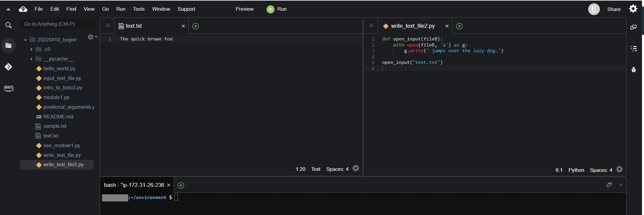The width and height of the screenshot is (644, 215).
Task: Click the Preview button
Action: [244, 9]
